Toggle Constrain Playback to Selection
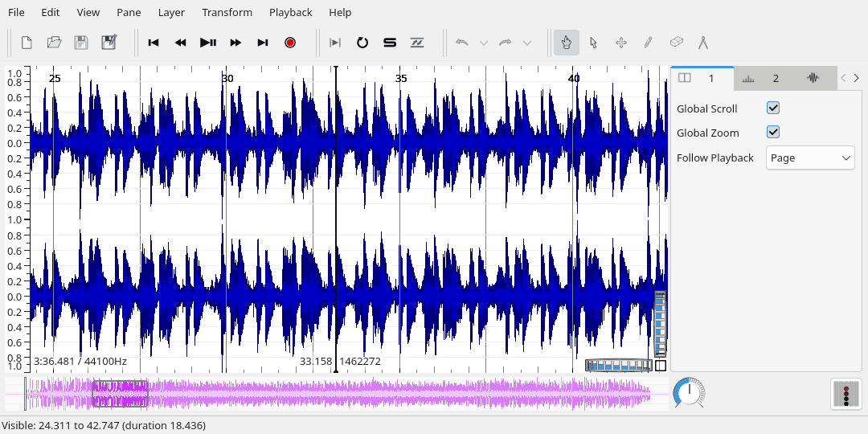 coord(335,43)
